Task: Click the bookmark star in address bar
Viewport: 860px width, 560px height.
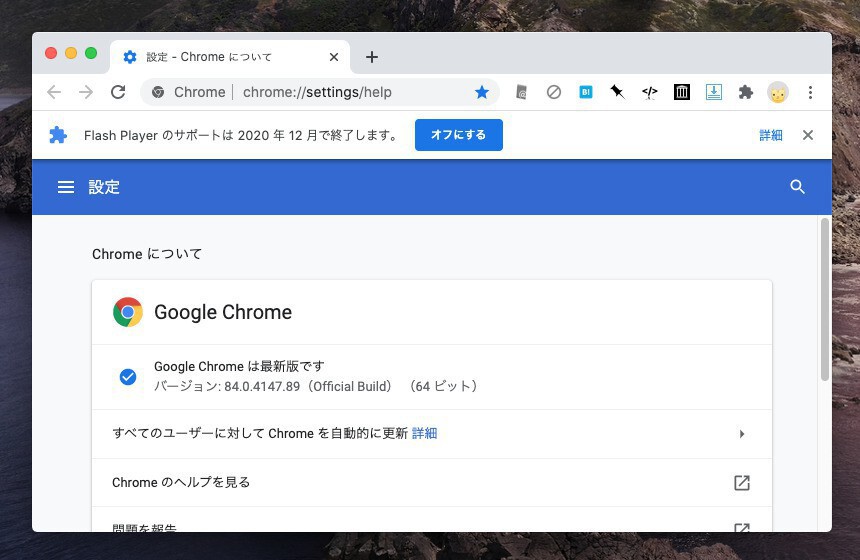Action: (481, 92)
